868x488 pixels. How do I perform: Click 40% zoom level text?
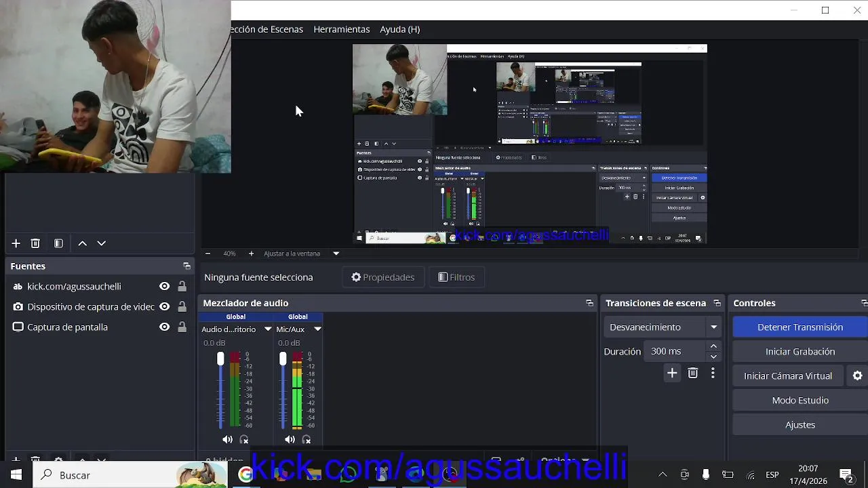click(229, 253)
